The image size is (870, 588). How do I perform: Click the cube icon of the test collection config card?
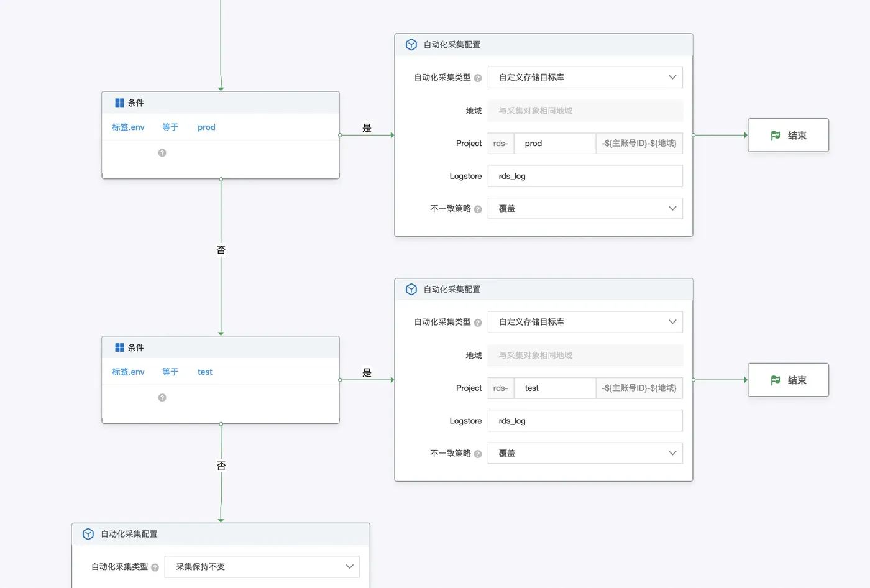411,290
